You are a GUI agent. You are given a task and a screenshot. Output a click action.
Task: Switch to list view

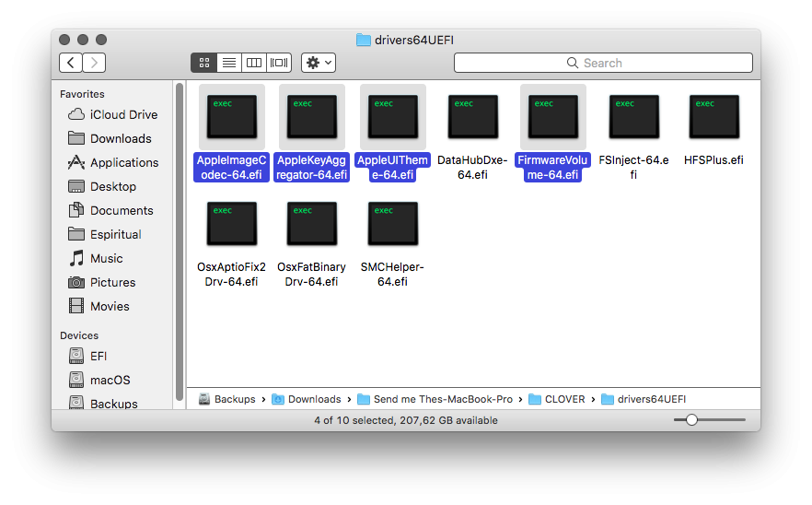[229, 63]
